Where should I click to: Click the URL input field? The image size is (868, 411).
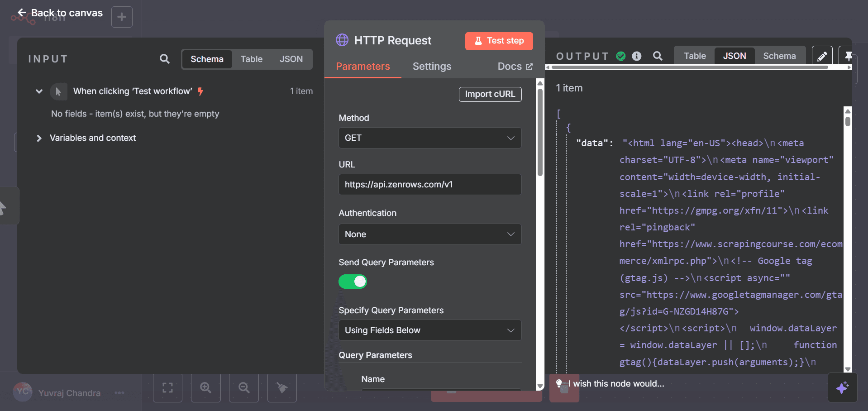tap(430, 185)
